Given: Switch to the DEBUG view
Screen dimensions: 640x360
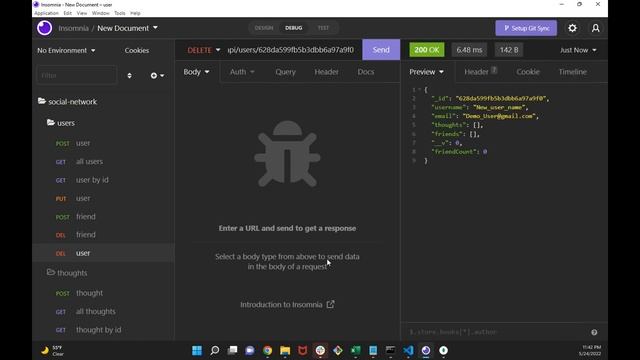Looking at the screenshot, I should tap(293, 28).
